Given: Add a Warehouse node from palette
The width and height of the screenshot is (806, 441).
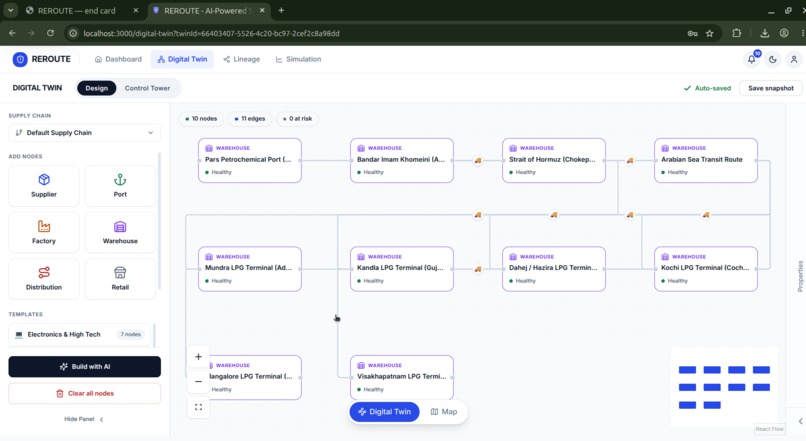Looking at the screenshot, I should click(120, 232).
